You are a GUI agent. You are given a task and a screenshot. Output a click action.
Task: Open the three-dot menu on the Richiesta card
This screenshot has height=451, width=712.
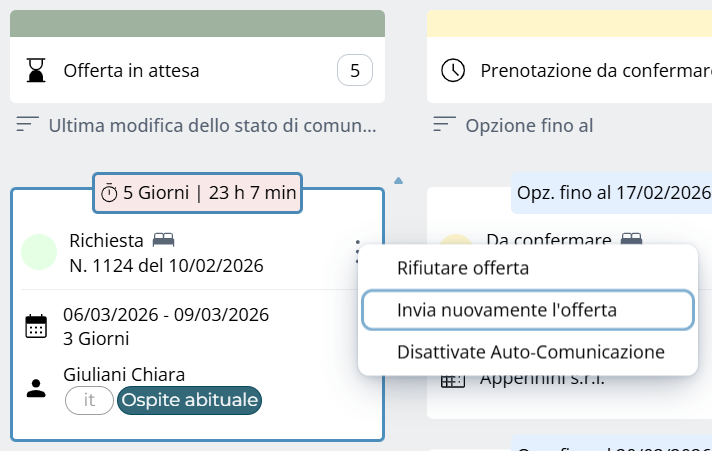pyautogui.click(x=357, y=252)
